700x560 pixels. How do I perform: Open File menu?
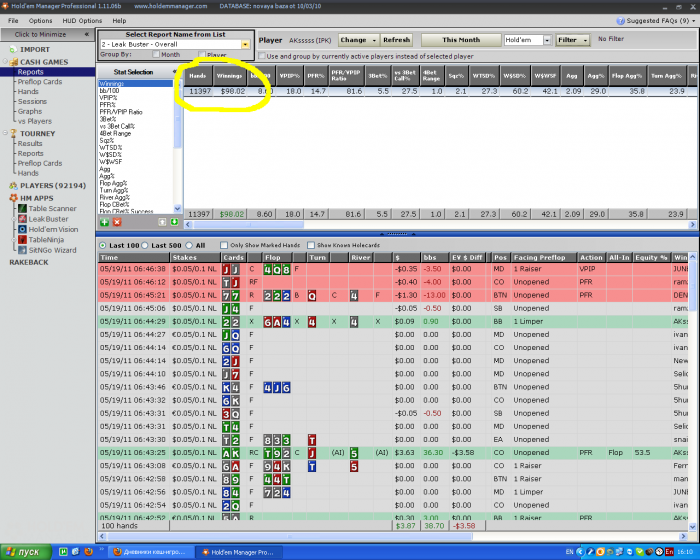pos(13,21)
